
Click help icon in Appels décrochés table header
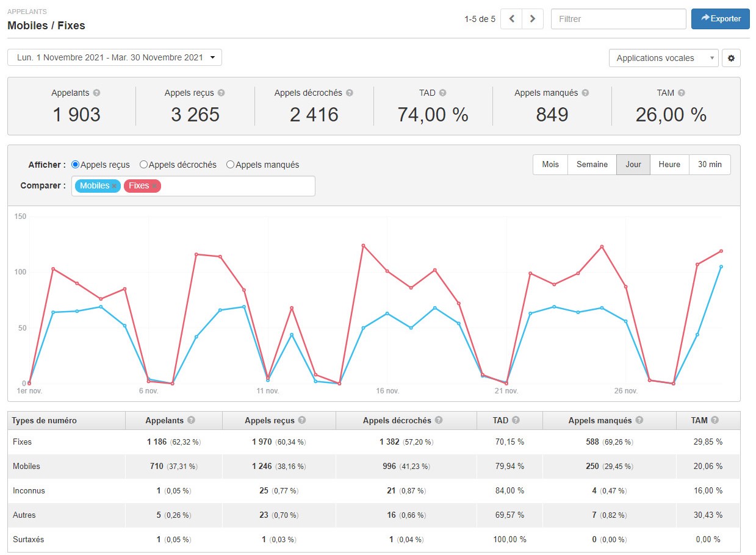438,420
